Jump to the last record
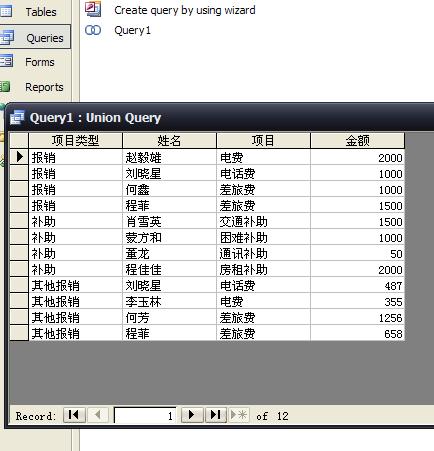This screenshot has width=434, height=451. click(216, 415)
